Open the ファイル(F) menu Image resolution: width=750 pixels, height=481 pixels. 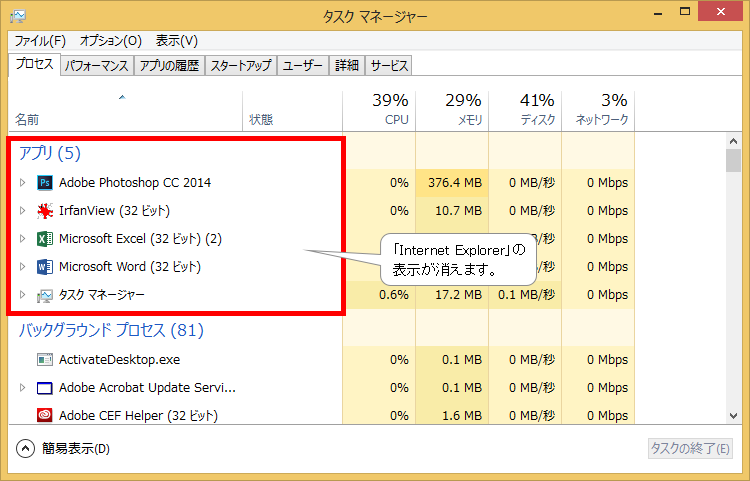click(x=40, y=41)
